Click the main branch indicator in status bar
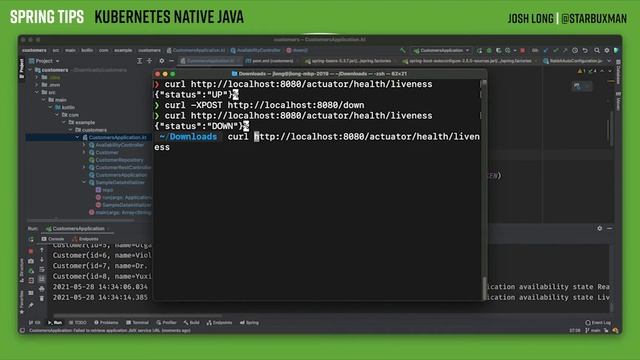The image size is (640, 360). point(593,330)
